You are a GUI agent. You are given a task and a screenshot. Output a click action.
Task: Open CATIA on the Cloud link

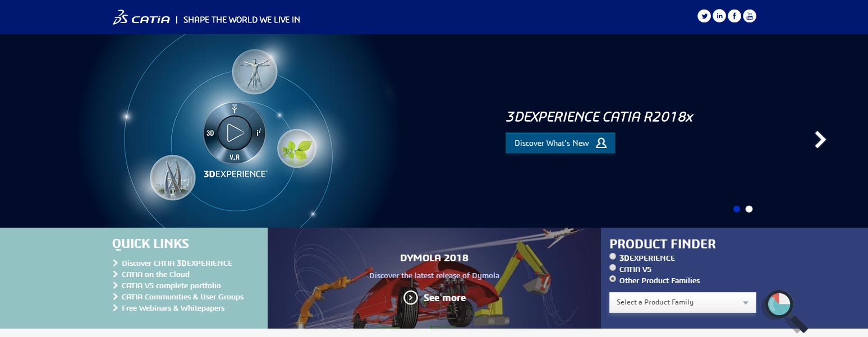(155, 274)
